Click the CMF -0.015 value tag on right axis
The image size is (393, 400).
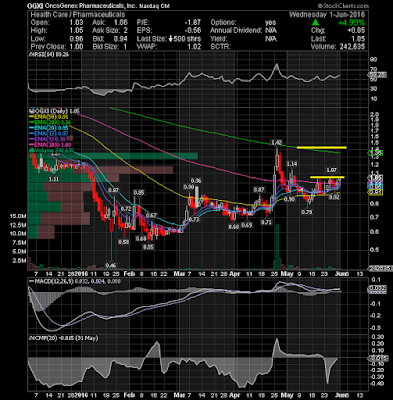378,359
